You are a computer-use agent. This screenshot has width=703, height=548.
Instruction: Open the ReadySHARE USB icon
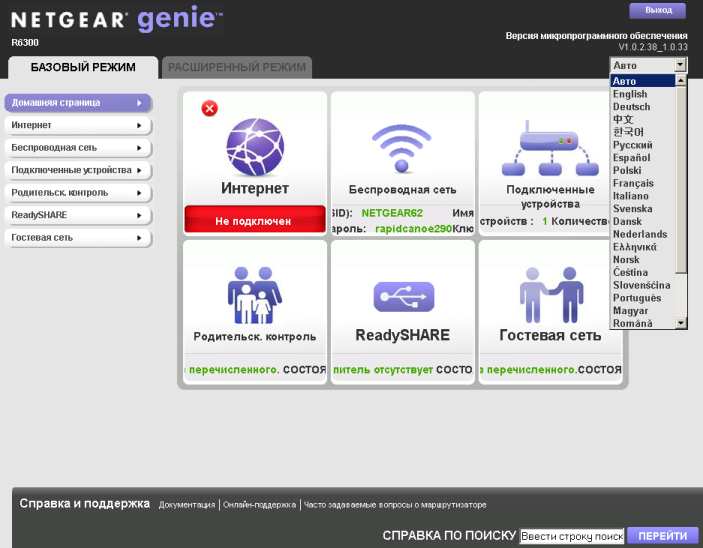(404, 296)
